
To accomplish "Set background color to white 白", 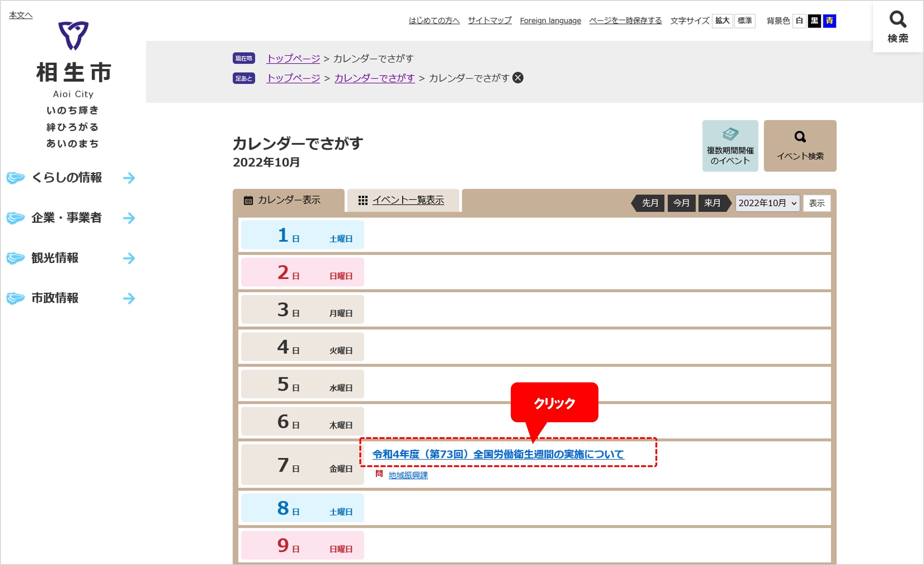I will click(x=799, y=21).
